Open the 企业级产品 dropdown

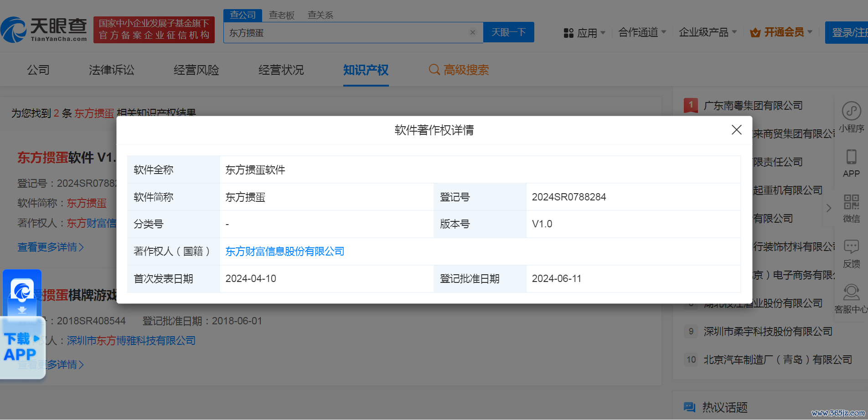(x=708, y=32)
